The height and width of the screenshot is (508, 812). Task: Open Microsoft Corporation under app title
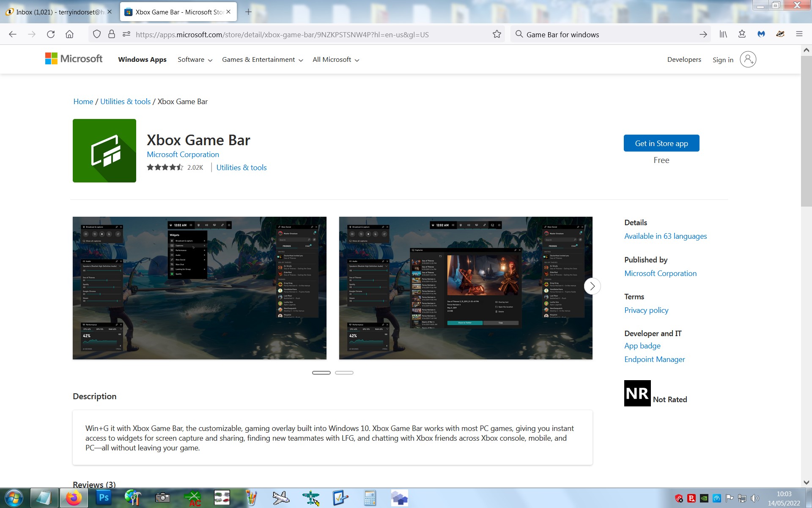tap(183, 155)
